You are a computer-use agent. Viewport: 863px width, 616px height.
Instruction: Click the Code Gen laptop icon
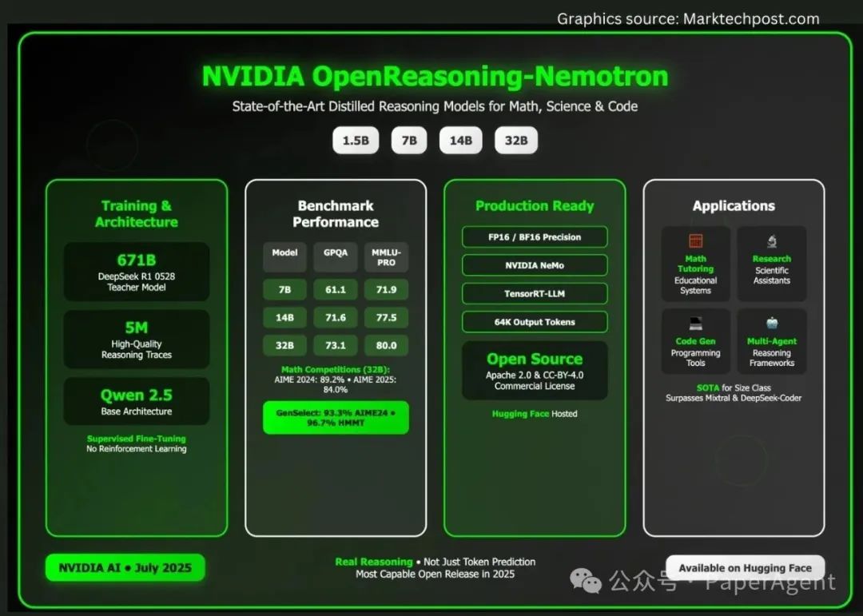(x=696, y=323)
